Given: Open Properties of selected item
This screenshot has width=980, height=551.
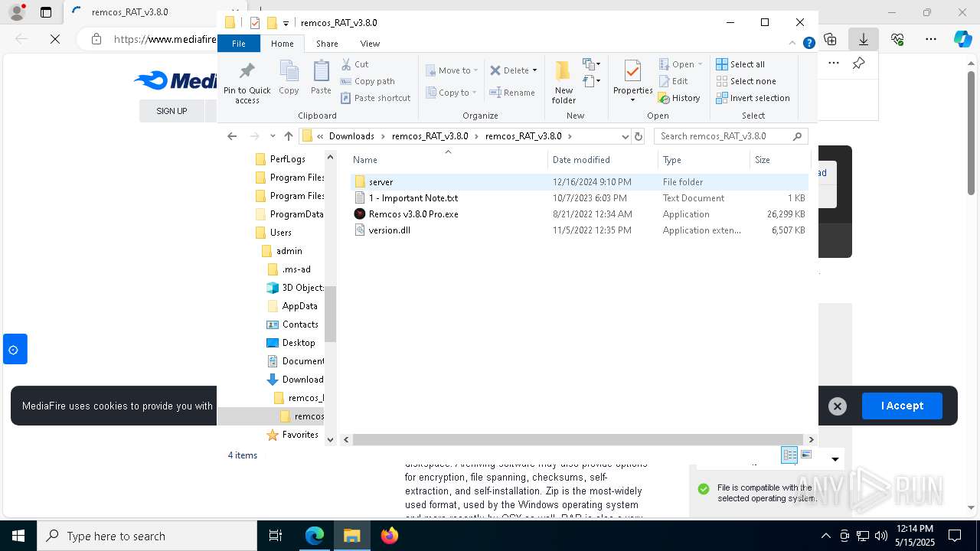Looking at the screenshot, I should pyautogui.click(x=632, y=83).
